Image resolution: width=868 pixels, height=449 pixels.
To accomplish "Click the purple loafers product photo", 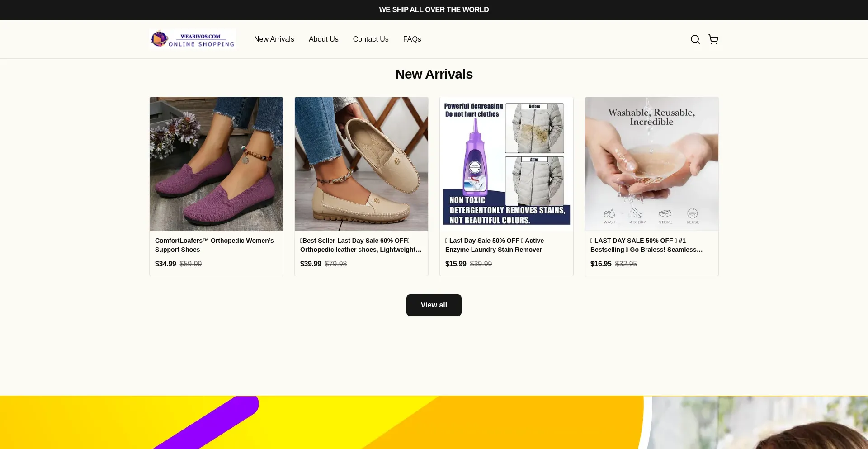I will pyautogui.click(x=216, y=164).
